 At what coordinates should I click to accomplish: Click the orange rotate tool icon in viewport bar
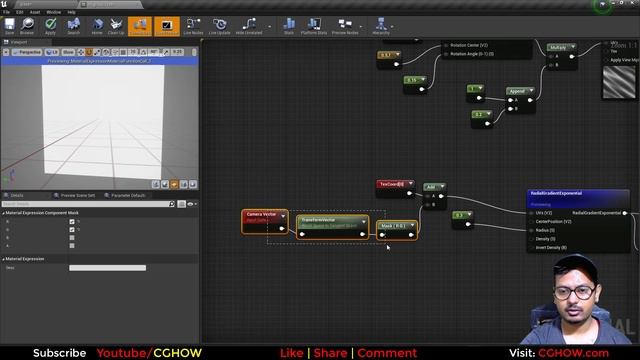coord(89,52)
